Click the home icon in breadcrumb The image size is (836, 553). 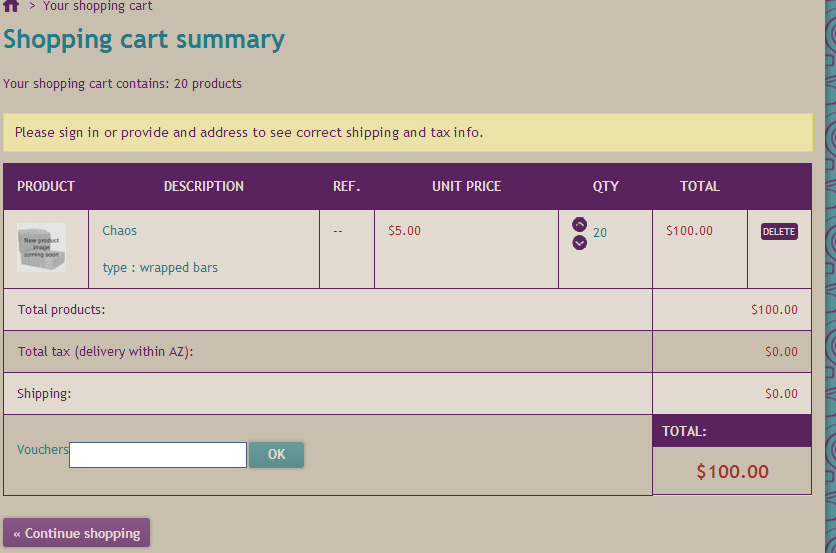(11, 5)
